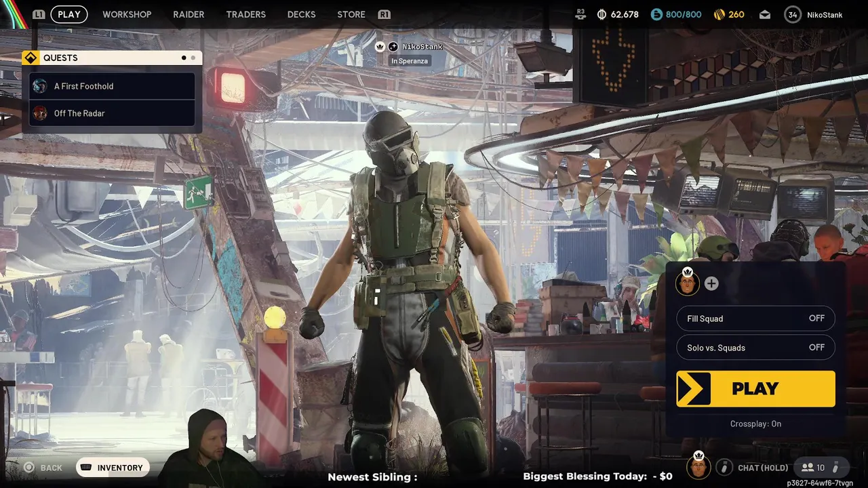The height and width of the screenshot is (488, 868).
Task: Open INVENTORY button
Action: pos(113,468)
